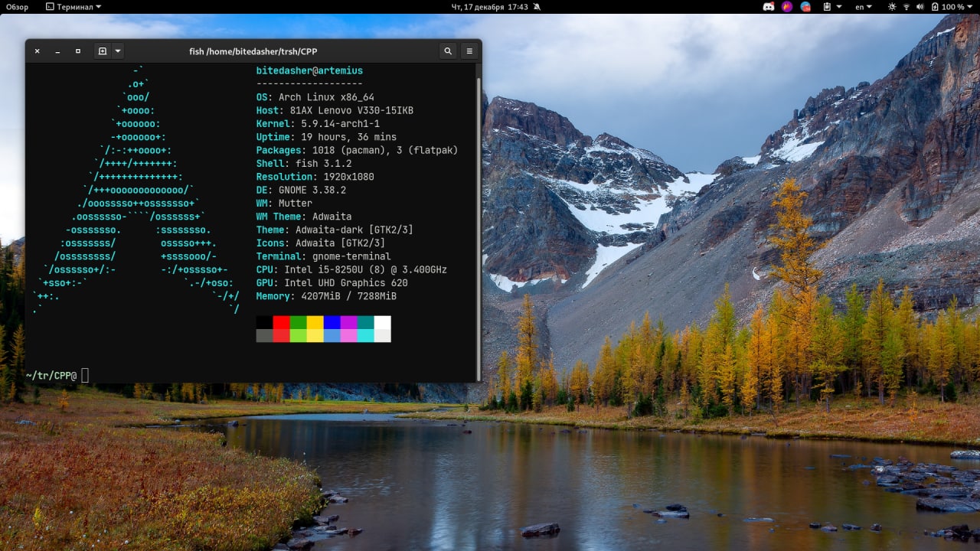
Task: Click the white color block
Action: [x=382, y=322]
